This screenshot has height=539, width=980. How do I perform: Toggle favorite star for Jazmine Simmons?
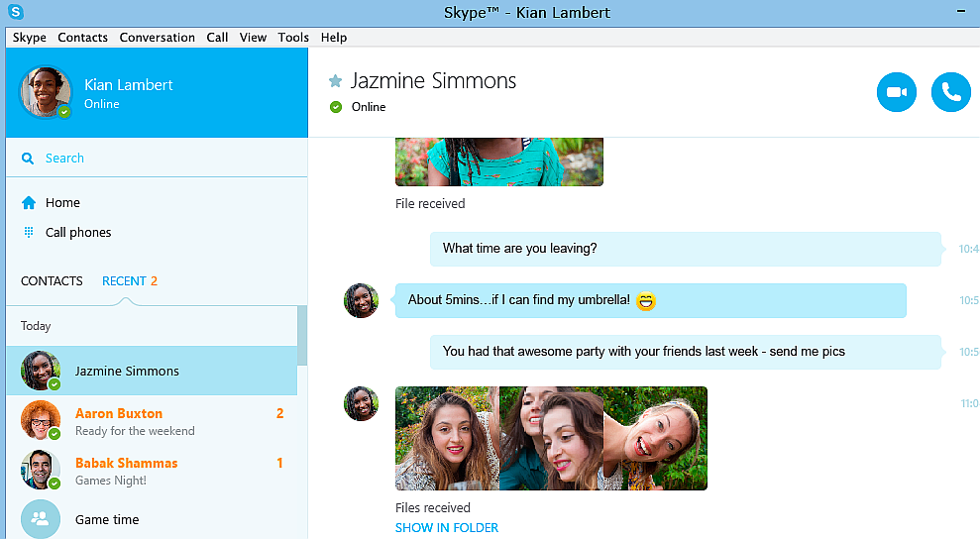point(335,81)
